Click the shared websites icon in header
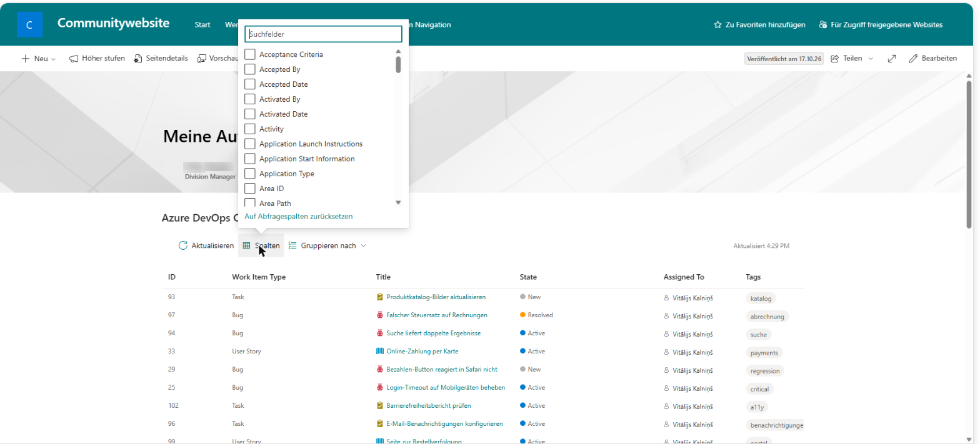 click(822, 25)
